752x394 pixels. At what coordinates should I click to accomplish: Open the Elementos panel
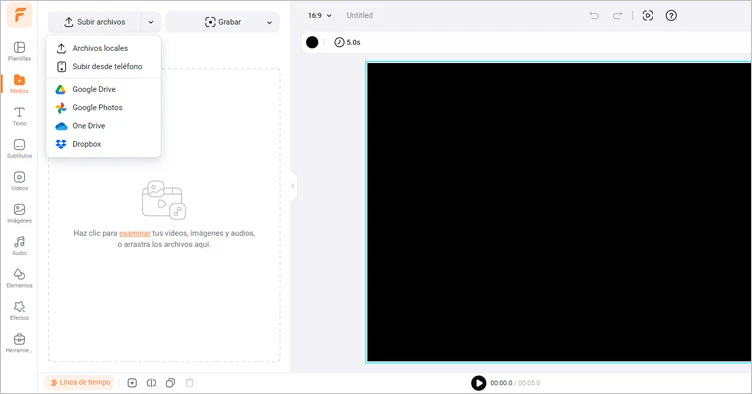(19, 278)
